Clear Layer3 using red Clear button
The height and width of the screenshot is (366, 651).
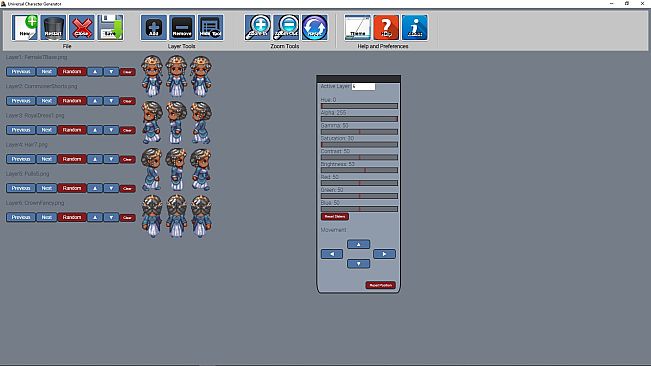tap(127, 130)
